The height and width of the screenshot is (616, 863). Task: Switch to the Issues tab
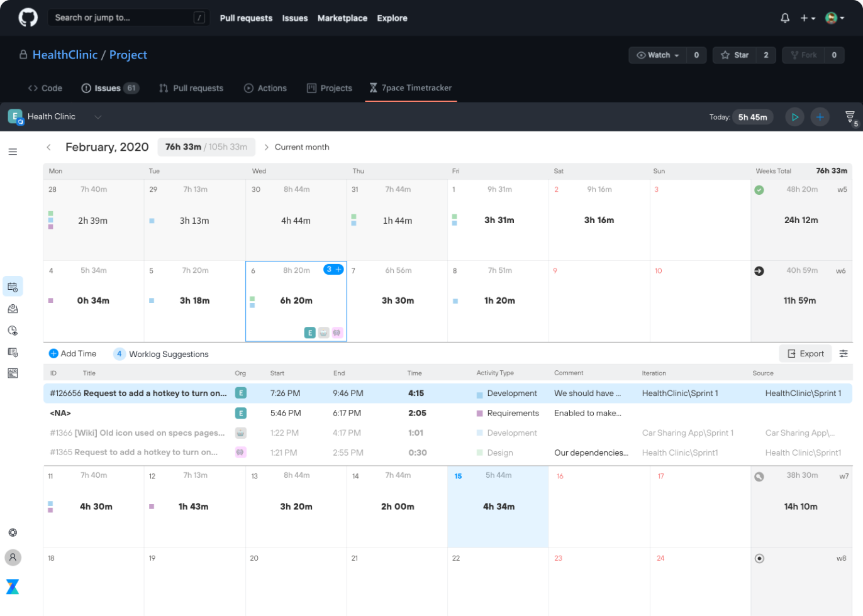110,88
